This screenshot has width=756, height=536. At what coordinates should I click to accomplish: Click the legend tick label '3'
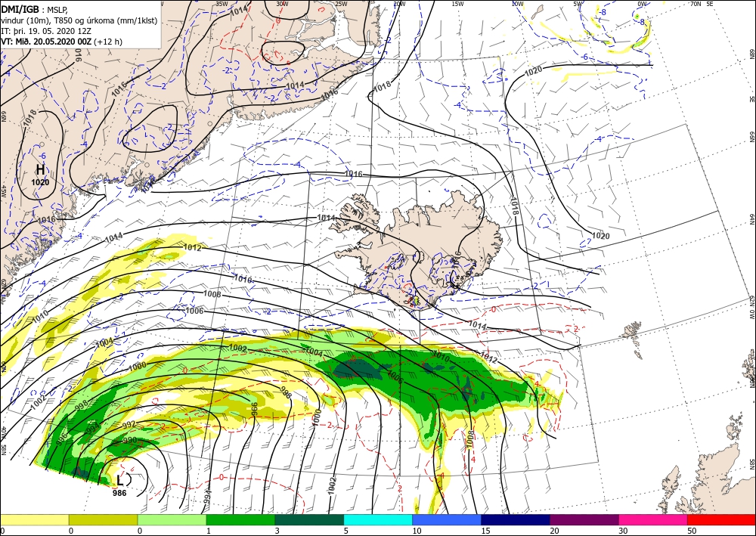click(x=277, y=531)
